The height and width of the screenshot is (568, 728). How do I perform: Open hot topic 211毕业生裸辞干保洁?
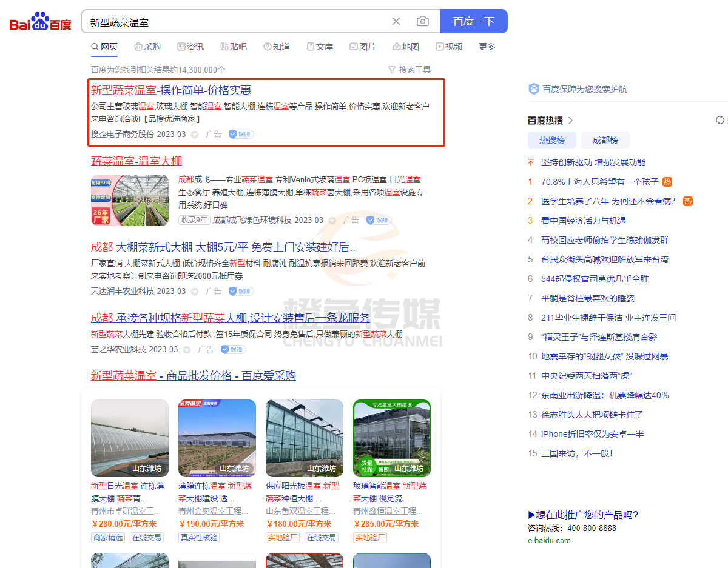(x=608, y=318)
